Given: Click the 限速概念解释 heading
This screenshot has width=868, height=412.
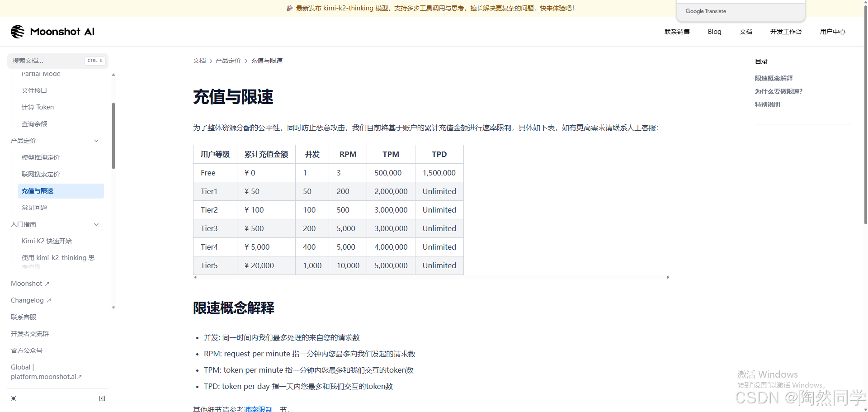Looking at the screenshot, I should (x=234, y=308).
